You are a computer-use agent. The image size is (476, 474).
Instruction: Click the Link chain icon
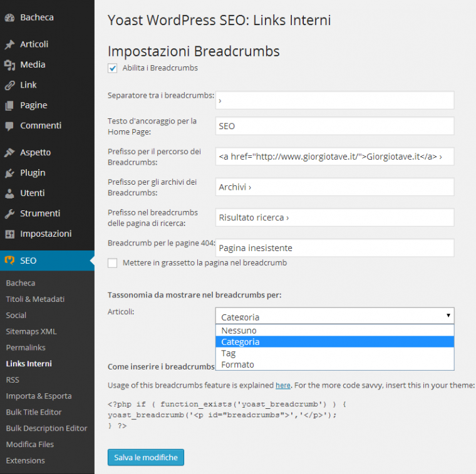point(10,85)
